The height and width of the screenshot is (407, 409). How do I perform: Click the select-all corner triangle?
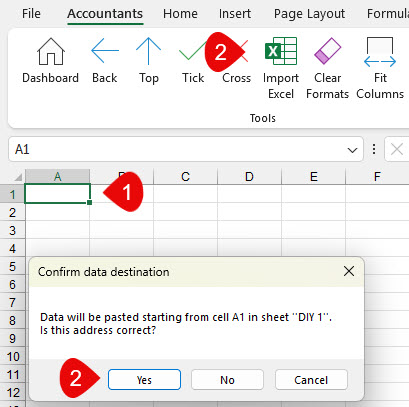pos(18,177)
